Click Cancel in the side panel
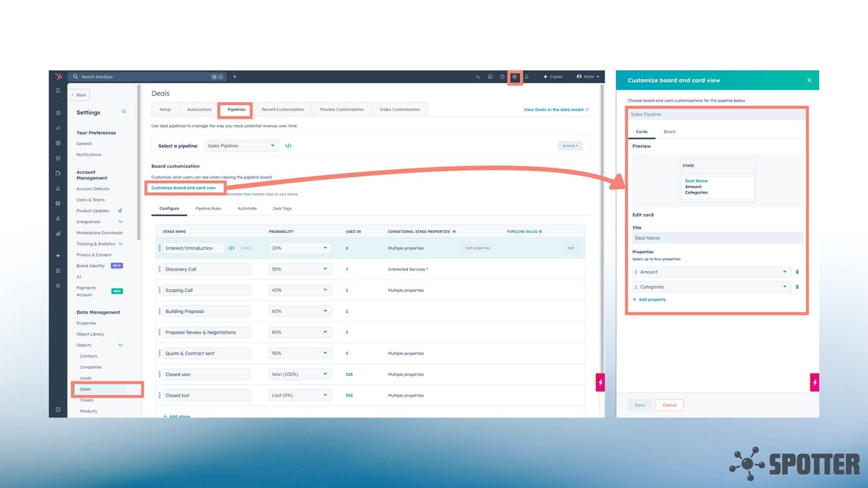The height and width of the screenshot is (488, 868). tap(669, 405)
